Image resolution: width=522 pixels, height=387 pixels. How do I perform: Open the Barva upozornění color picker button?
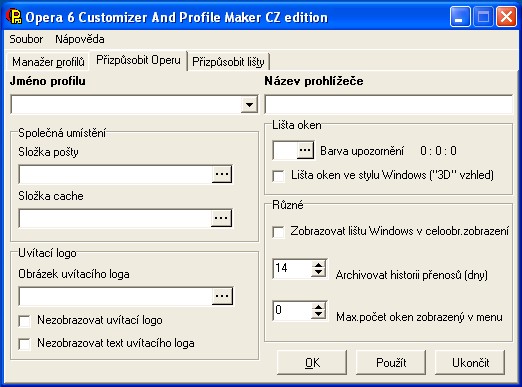point(305,150)
